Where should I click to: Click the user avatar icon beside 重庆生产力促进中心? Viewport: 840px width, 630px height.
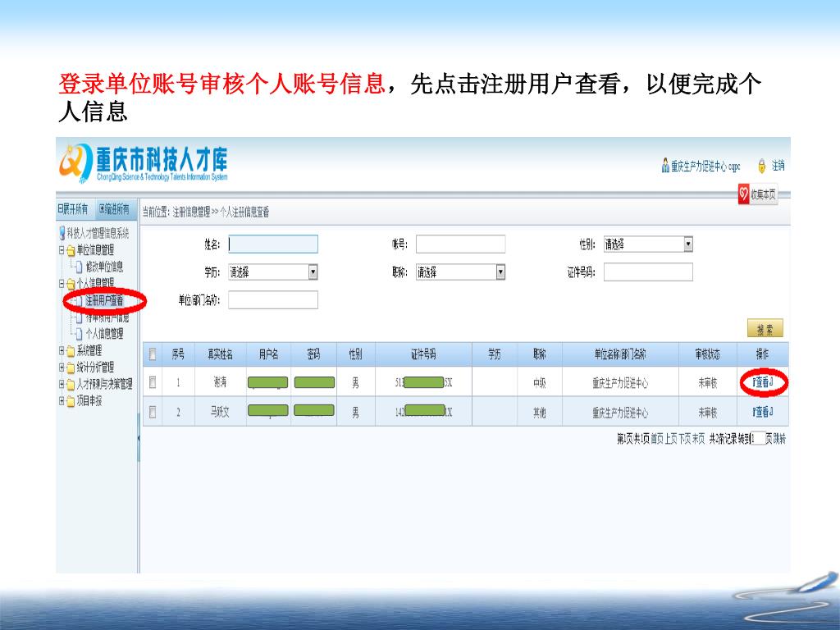pyautogui.click(x=665, y=166)
